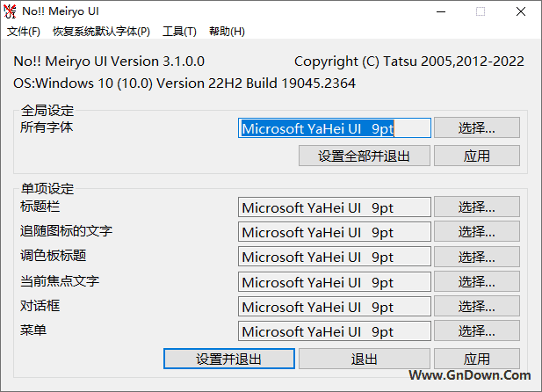Choose font via 选择... for 调色板标题
Screen dimensions: 542x392
[477, 257]
